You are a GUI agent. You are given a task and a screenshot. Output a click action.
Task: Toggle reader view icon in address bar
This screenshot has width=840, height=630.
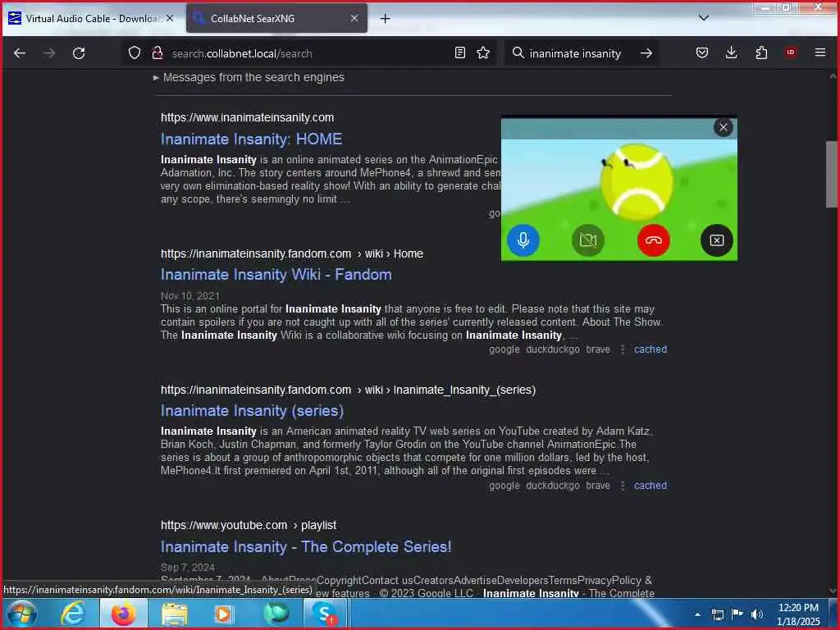(459, 52)
